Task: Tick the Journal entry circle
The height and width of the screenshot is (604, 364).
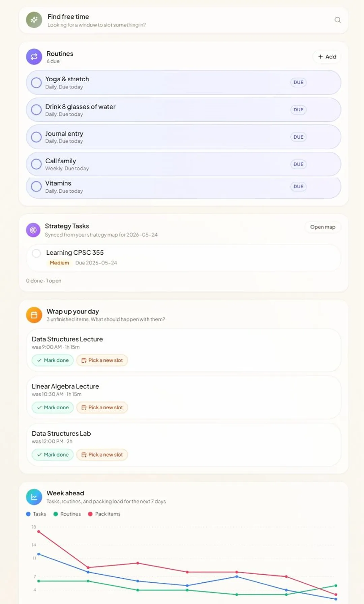Action: click(36, 137)
